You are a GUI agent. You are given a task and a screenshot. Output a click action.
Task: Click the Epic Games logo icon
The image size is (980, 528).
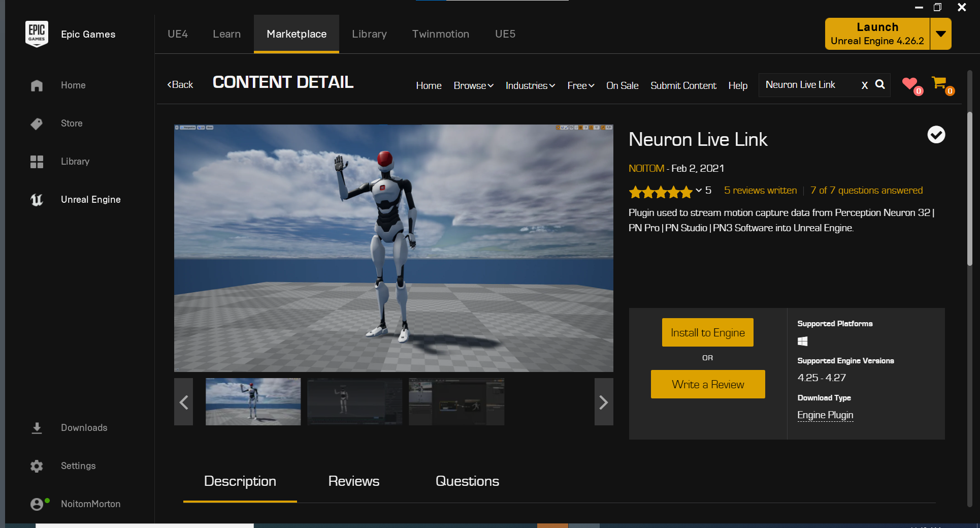37,34
